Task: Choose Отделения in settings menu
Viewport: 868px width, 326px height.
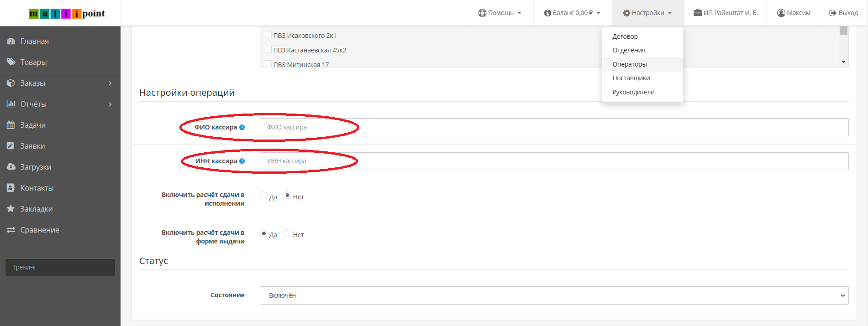Action: coord(643,50)
